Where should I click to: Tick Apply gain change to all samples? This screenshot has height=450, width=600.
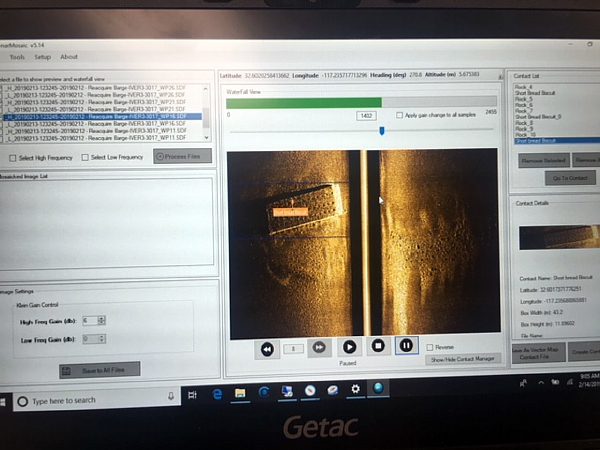point(399,115)
